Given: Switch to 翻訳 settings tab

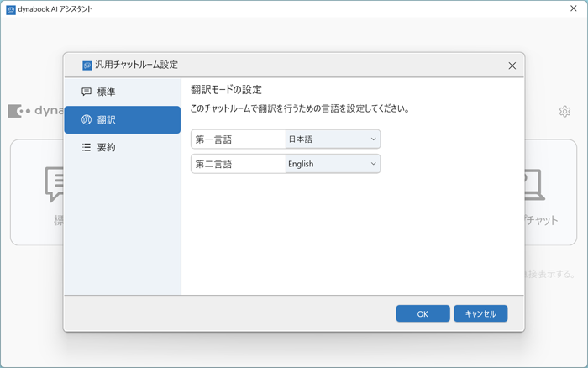Looking at the screenshot, I should 123,119.
